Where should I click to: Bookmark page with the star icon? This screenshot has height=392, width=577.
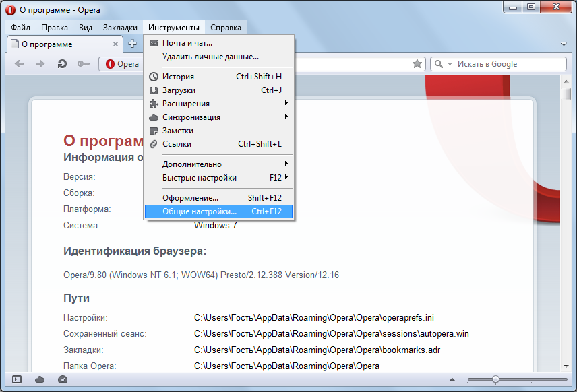(417, 64)
